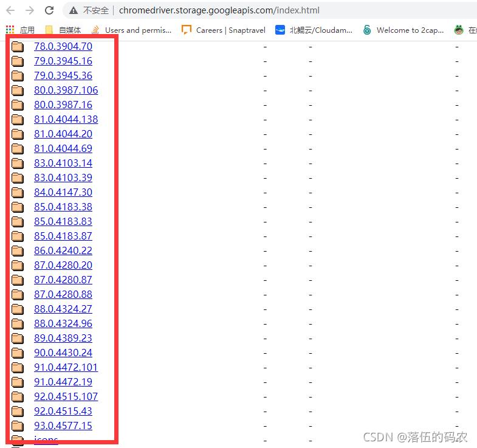Open folder link 85.0.4183.38
The width and height of the screenshot is (477, 448).
click(63, 207)
